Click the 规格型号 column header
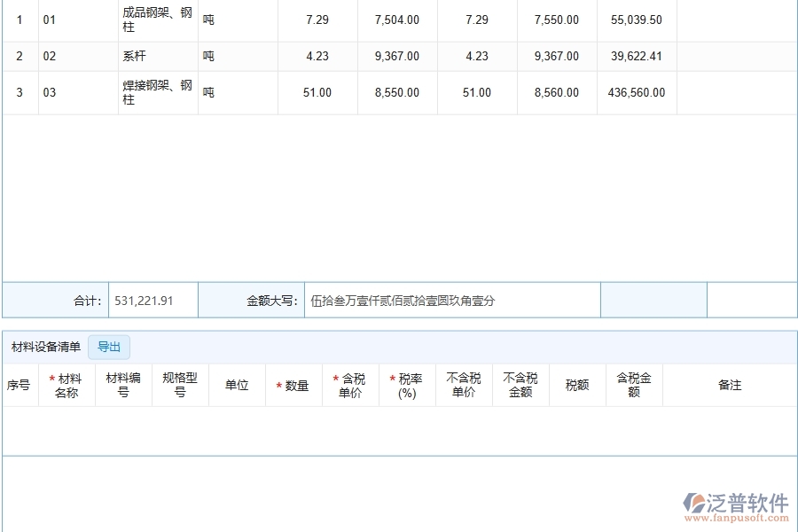The width and height of the screenshot is (798, 532). pos(180,385)
